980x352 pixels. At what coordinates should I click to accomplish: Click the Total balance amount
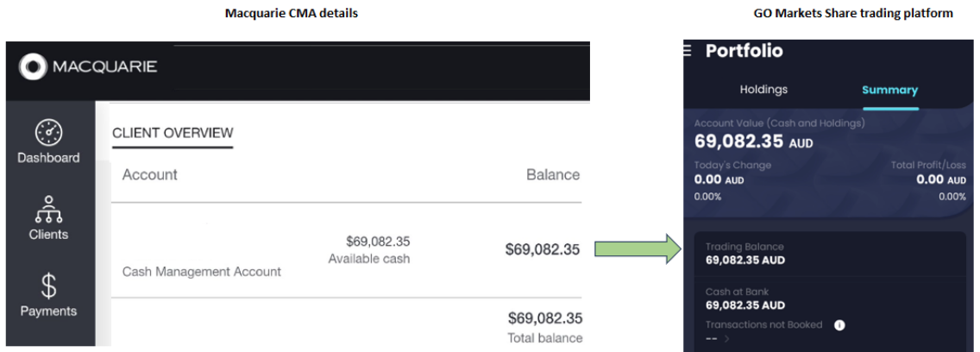545,318
